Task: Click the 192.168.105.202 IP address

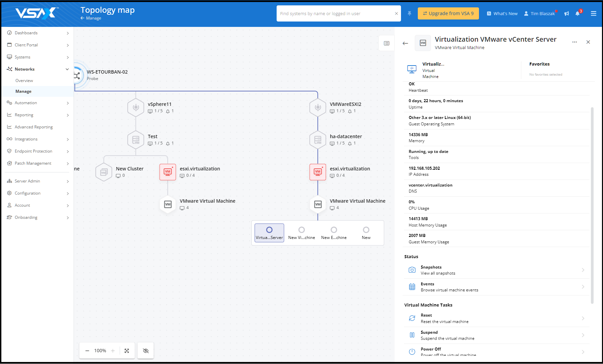Action: [x=424, y=168]
